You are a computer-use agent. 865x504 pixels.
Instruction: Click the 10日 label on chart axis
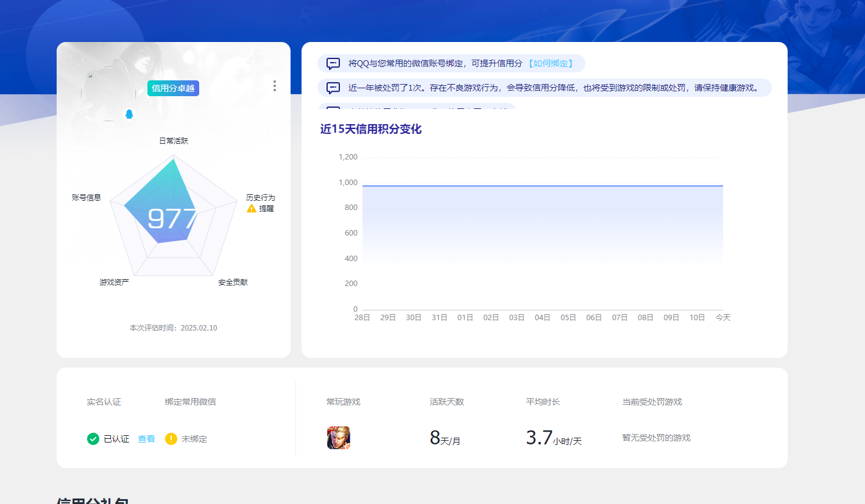tap(697, 318)
